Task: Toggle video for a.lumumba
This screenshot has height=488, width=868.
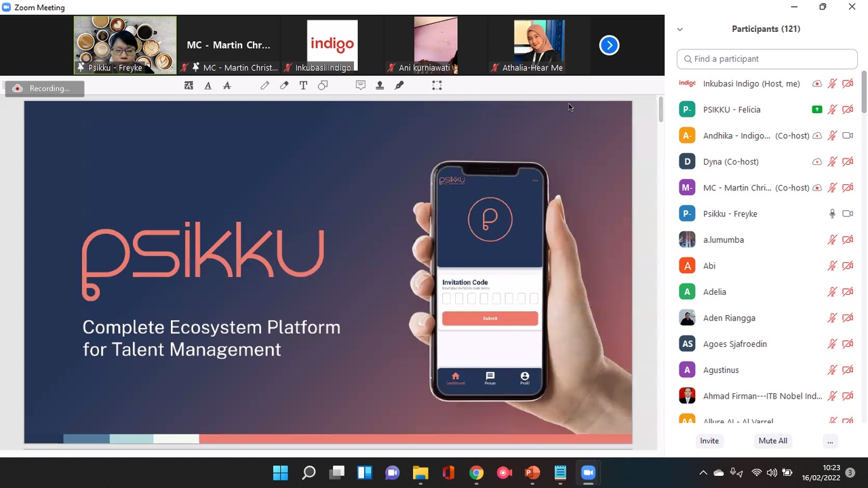Action: [x=848, y=240]
